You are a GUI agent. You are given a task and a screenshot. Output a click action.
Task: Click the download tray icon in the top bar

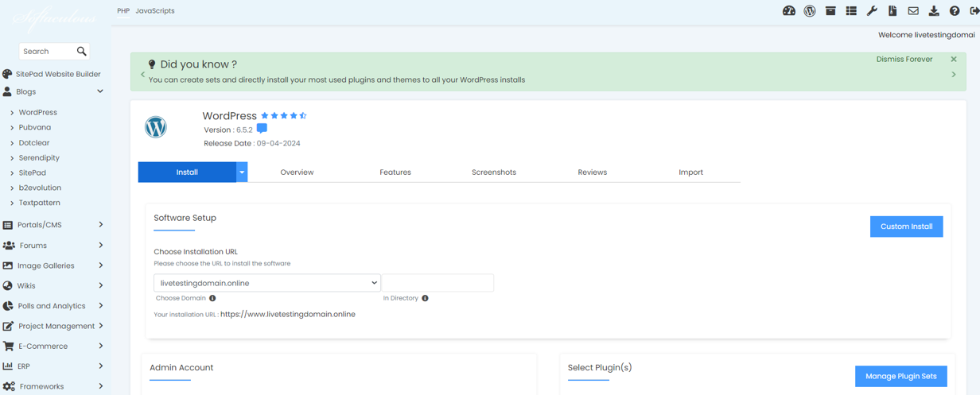[934, 11]
